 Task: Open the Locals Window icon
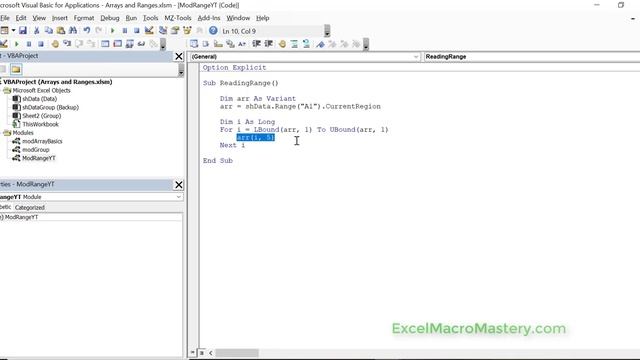coord(105,44)
